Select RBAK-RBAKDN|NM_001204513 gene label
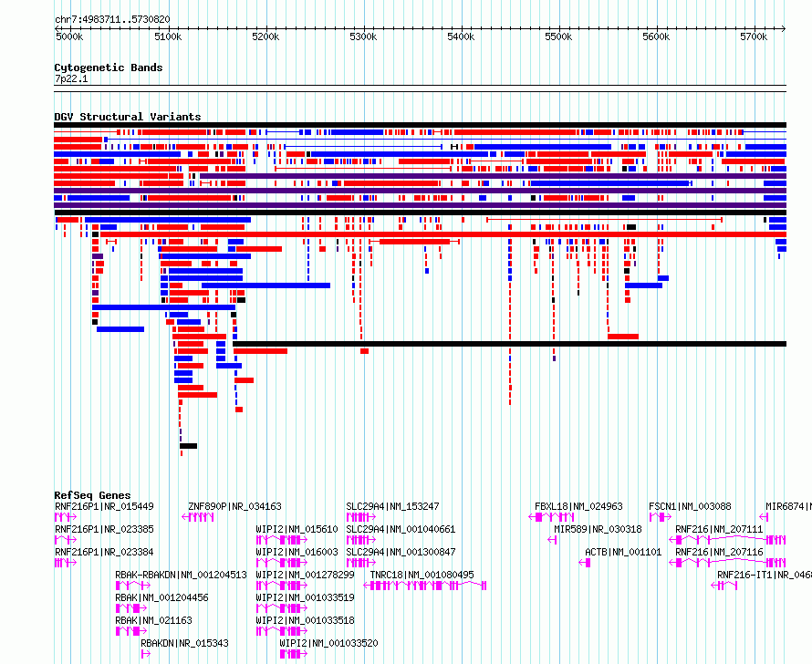The height and width of the screenshot is (664, 812). (x=181, y=575)
